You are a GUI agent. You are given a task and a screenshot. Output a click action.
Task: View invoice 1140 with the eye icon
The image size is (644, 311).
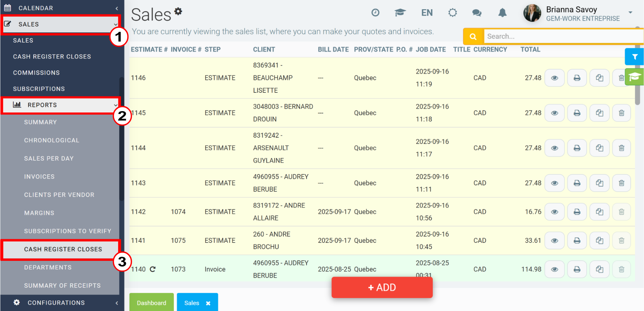click(x=554, y=269)
